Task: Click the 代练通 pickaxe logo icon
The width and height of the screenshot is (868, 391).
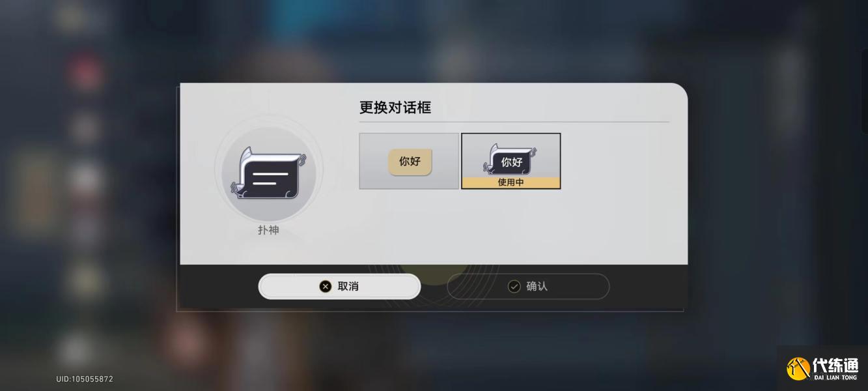Action: tap(798, 368)
